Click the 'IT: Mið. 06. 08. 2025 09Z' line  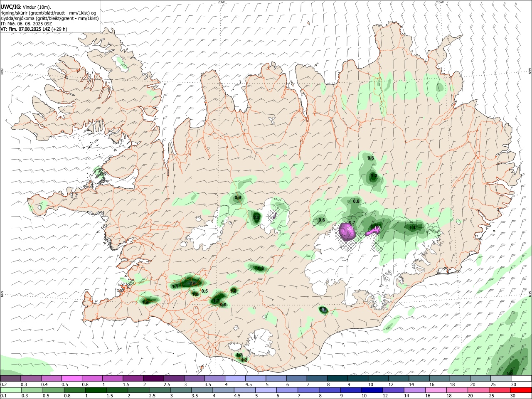[26, 24]
